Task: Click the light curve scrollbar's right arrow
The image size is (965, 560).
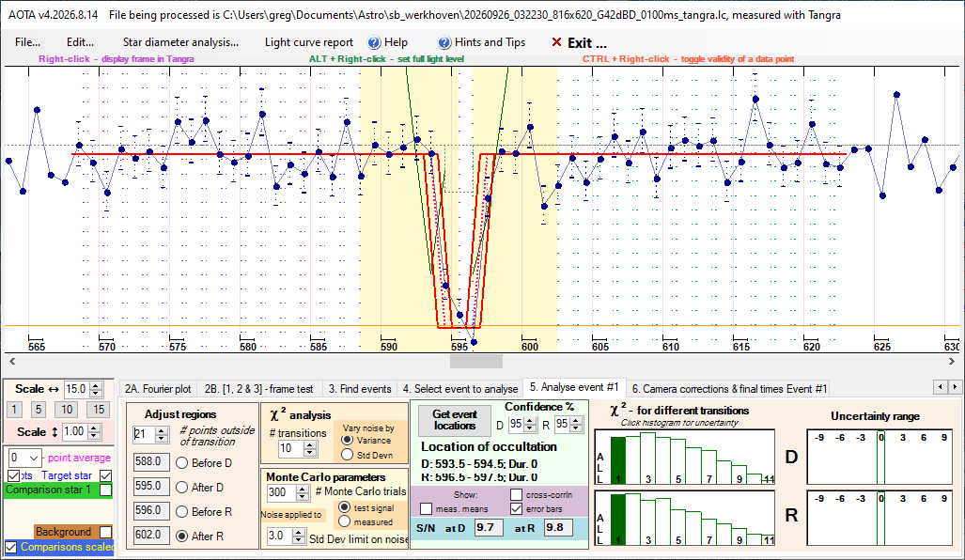Action: point(952,362)
